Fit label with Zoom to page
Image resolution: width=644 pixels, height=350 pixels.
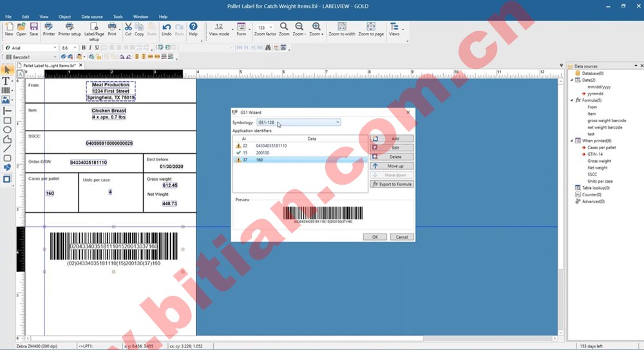click(x=371, y=30)
